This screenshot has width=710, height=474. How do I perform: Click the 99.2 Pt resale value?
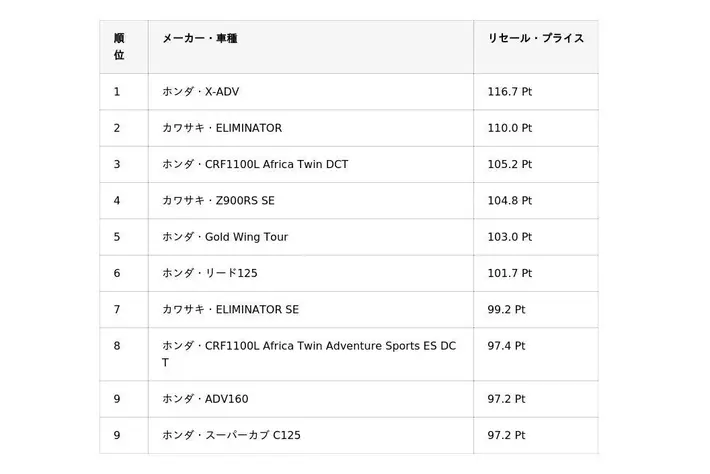pyautogui.click(x=507, y=310)
